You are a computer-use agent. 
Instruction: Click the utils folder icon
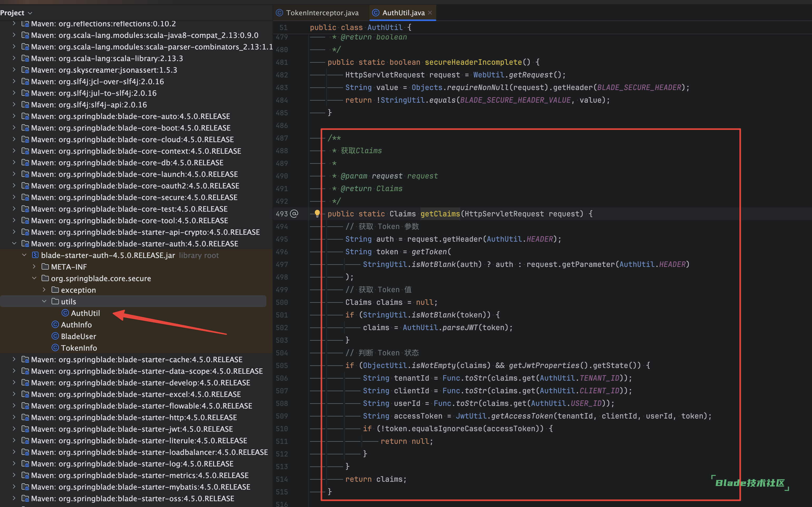55,301
